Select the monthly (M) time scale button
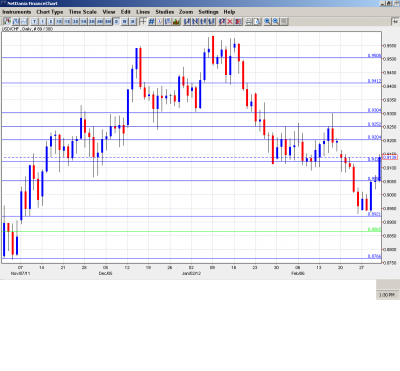Screen dimensions: 400x371 coord(133,22)
